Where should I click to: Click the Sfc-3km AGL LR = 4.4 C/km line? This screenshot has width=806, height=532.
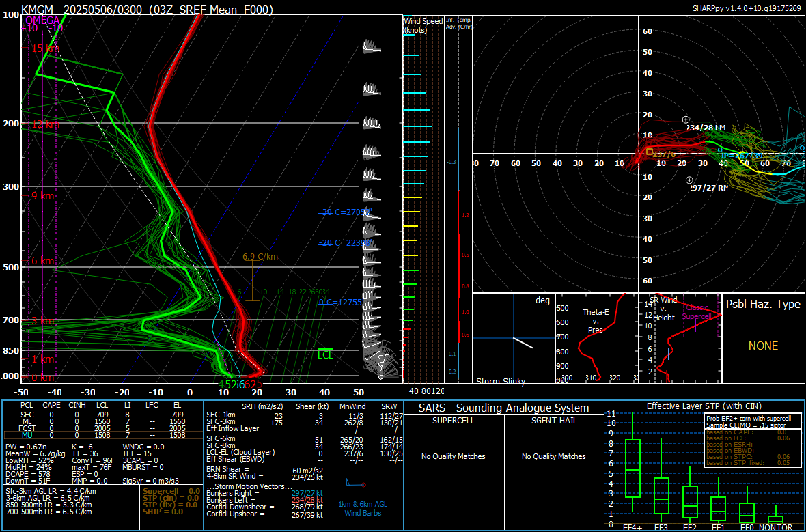(51, 491)
